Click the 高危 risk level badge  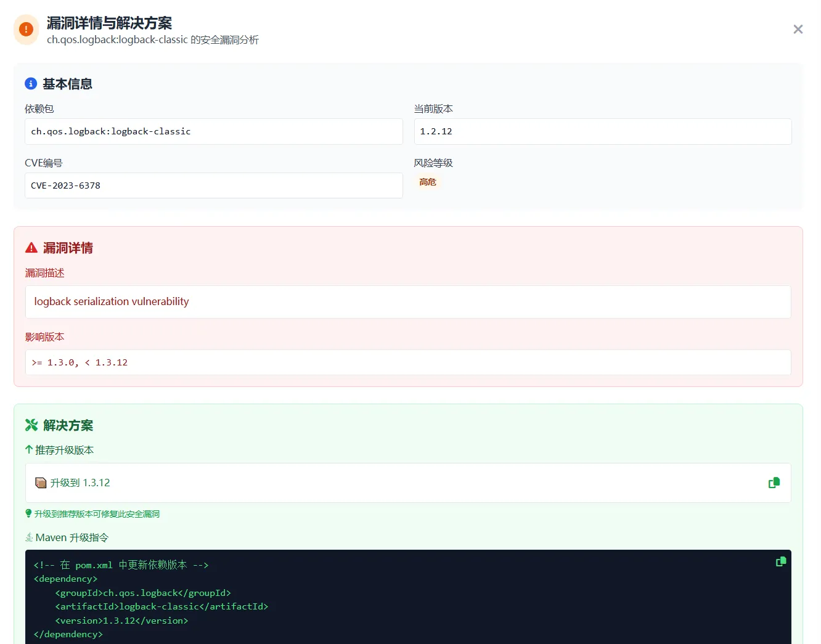pos(428,182)
